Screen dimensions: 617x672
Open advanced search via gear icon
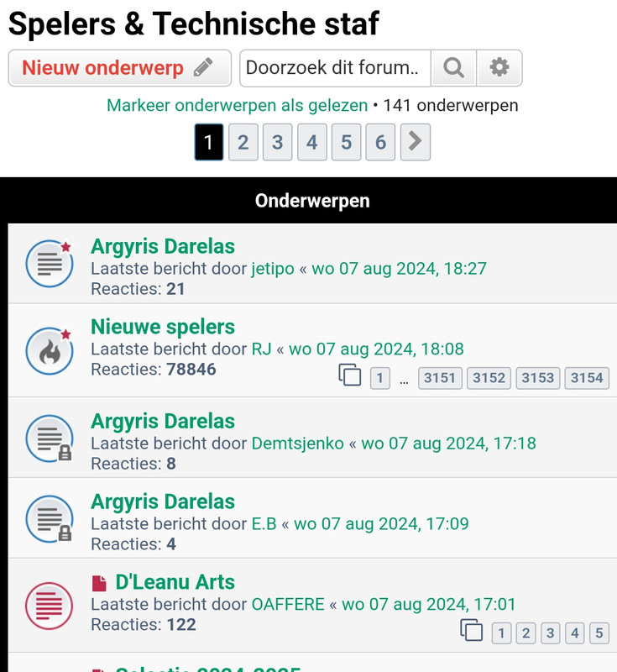click(499, 68)
